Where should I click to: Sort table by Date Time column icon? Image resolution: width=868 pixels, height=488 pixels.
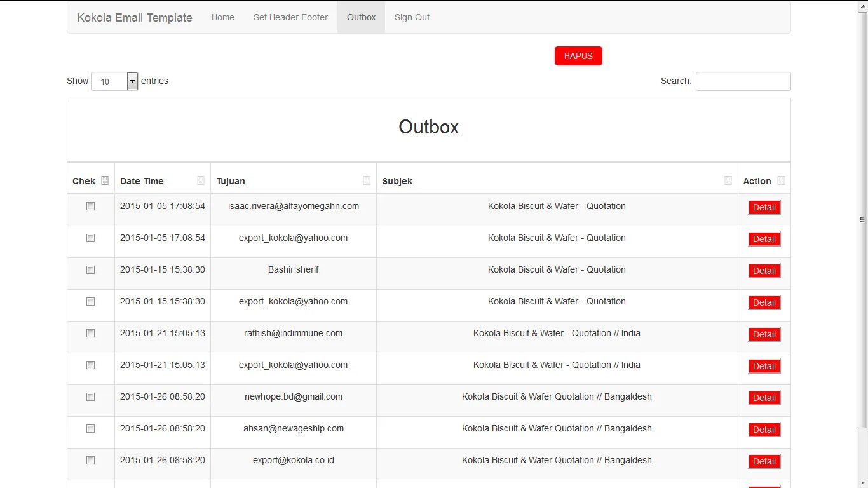pyautogui.click(x=201, y=180)
